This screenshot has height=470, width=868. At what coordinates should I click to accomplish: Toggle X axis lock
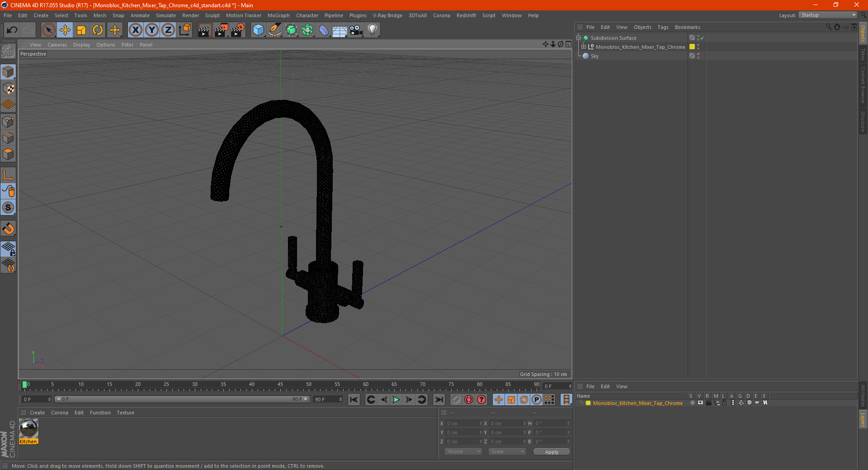tap(135, 30)
